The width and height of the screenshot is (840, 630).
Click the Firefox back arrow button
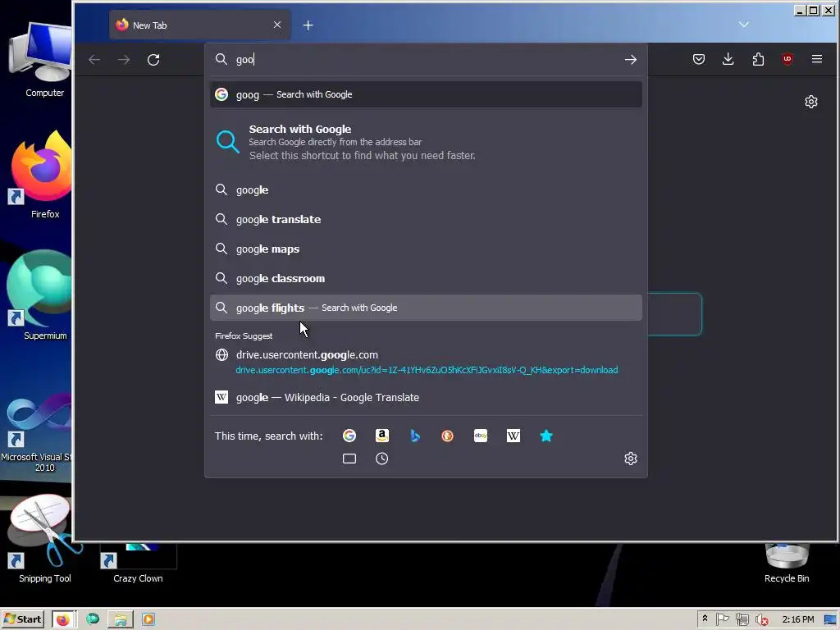point(94,59)
